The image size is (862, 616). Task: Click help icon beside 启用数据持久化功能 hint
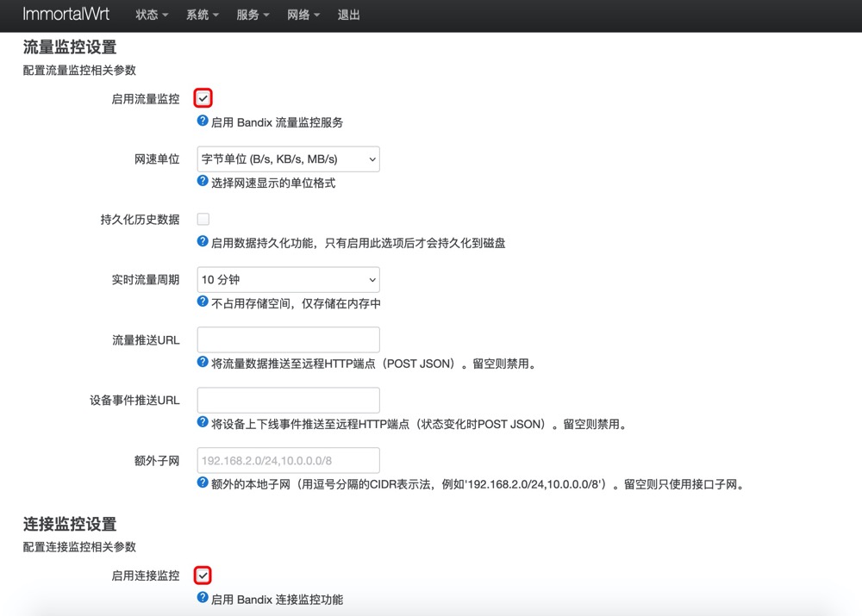(x=203, y=242)
